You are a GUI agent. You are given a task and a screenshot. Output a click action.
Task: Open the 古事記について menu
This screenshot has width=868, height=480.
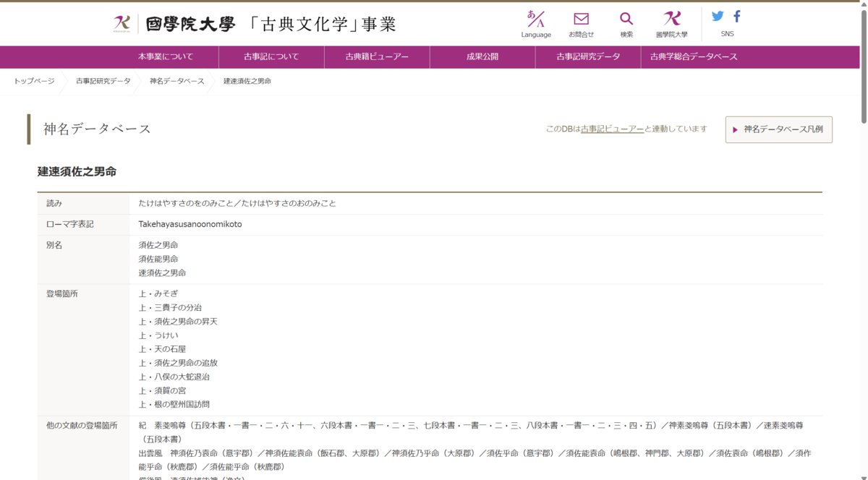271,57
